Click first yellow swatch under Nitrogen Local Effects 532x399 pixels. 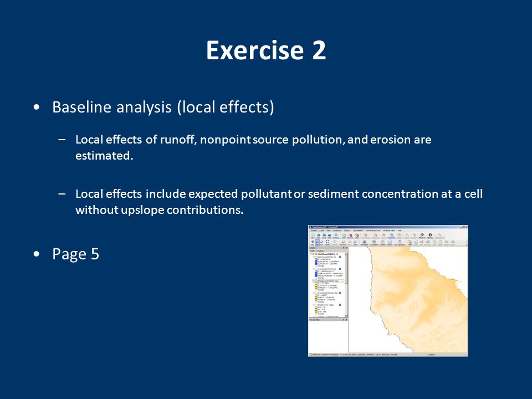tap(316, 283)
